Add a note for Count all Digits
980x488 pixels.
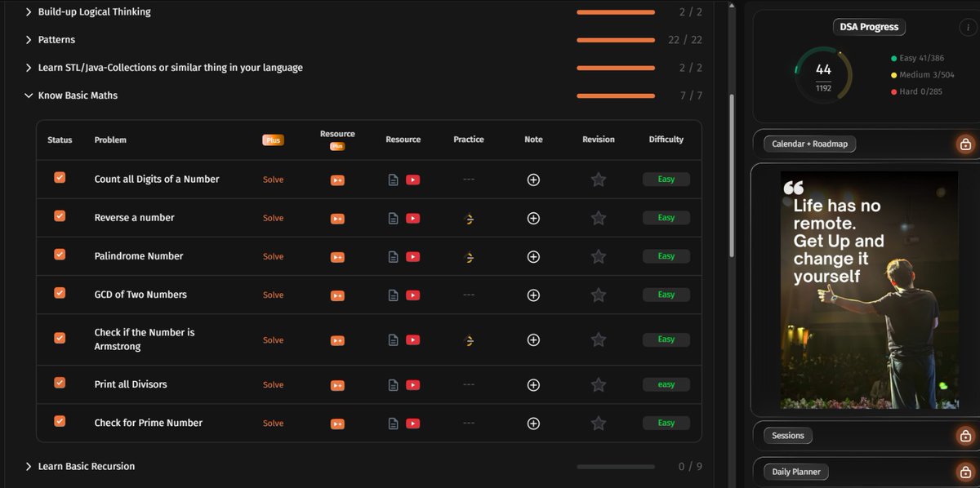533,180
